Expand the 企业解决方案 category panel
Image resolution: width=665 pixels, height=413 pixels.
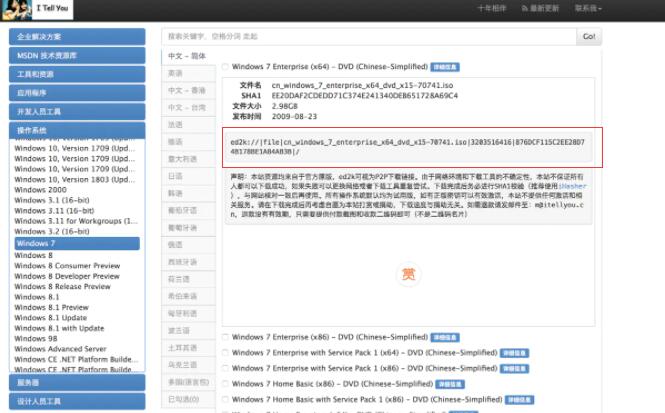click(76, 36)
